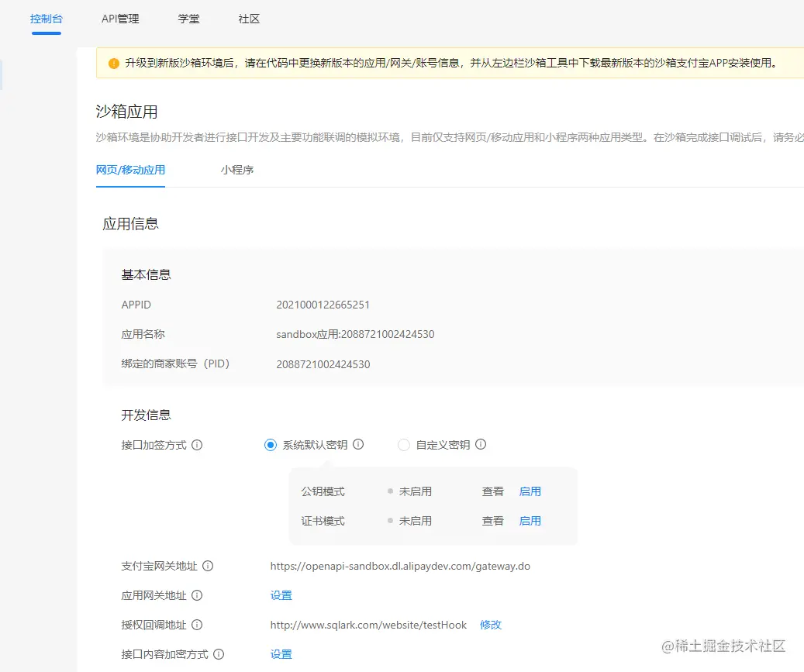The width and height of the screenshot is (804, 672).
Task: Click 设置 link for 接口内容加密方式
Action: (x=281, y=654)
